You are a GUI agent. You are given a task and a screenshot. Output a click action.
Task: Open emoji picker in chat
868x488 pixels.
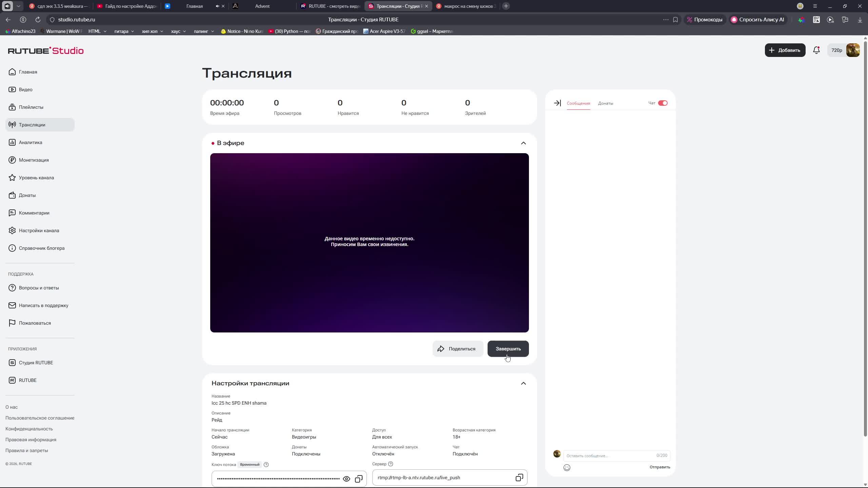[567, 468]
